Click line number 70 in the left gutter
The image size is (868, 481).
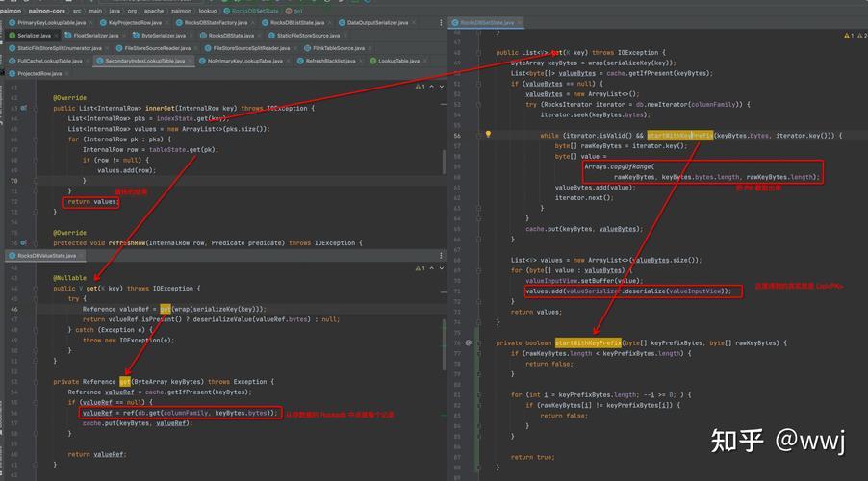pyautogui.click(x=13, y=180)
